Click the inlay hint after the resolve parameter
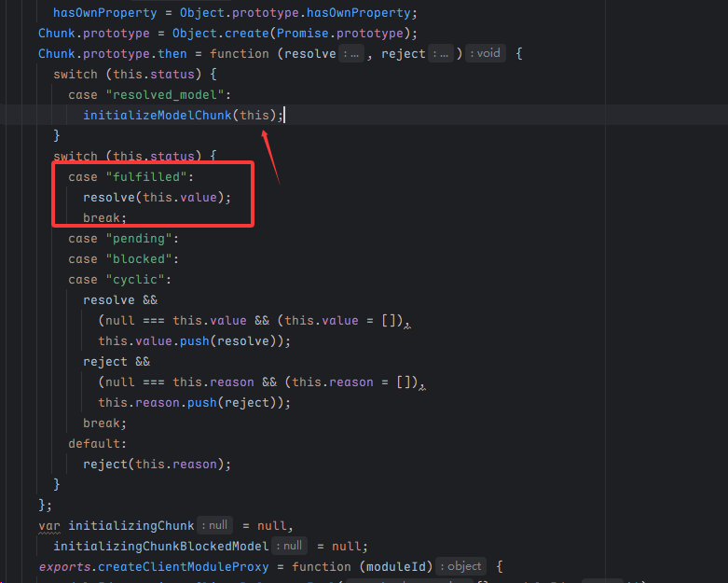The width and height of the screenshot is (728, 583). pos(351,54)
